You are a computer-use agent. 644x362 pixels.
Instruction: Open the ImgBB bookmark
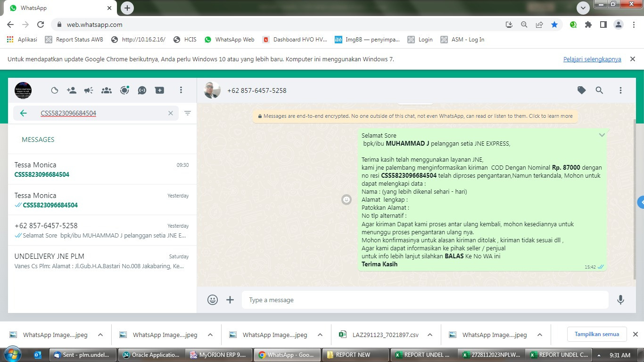point(367,40)
